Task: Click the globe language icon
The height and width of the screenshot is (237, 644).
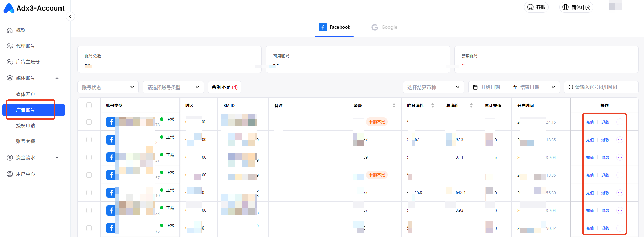Action: point(565,7)
